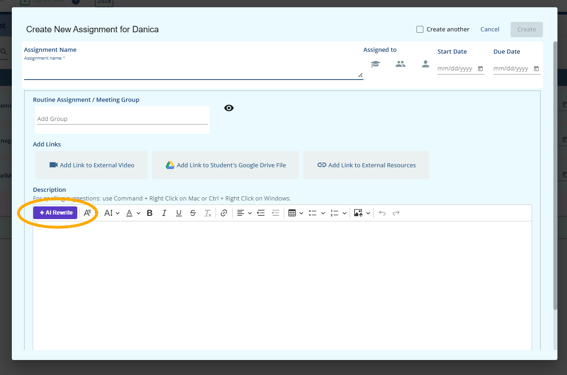Image resolution: width=567 pixels, height=375 pixels.
Task: Toggle bold formatting
Action: (x=149, y=213)
